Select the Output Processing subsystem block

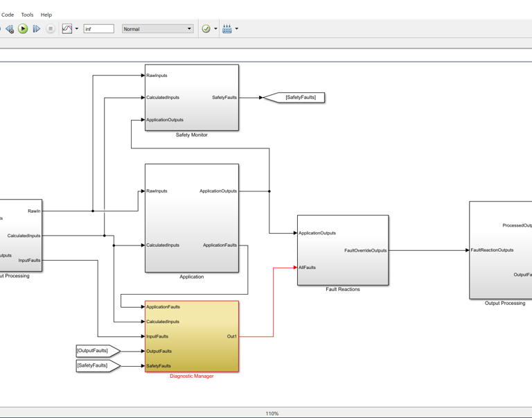coord(500,250)
